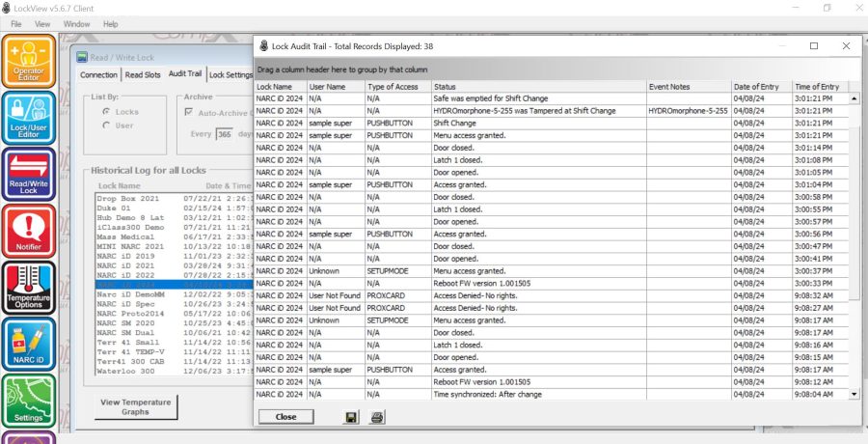Open the NARC iD module

pyautogui.click(x=29, y=344)
